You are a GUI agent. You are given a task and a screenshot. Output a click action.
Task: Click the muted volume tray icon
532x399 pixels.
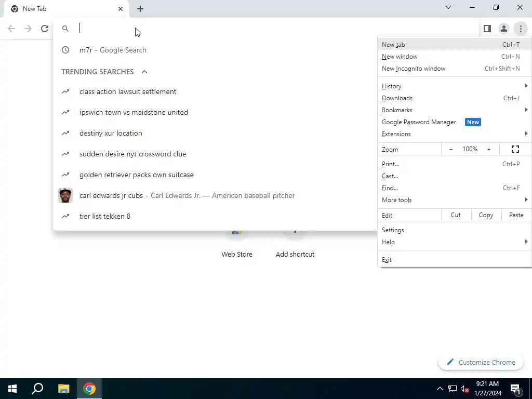coord(465,389)
